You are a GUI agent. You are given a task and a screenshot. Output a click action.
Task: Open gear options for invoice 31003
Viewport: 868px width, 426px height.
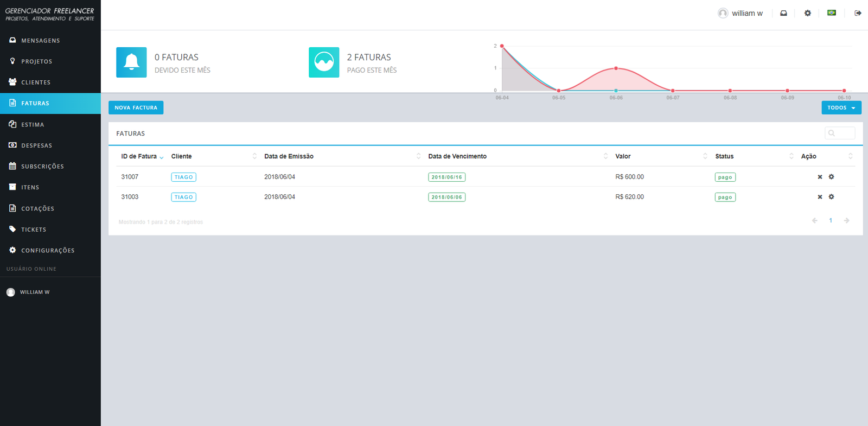click(831, 197)
